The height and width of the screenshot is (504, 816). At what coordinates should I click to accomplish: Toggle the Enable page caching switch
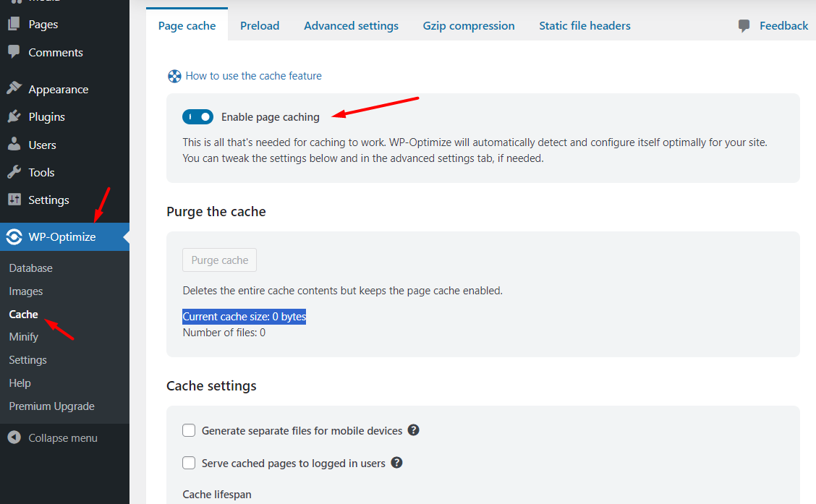tap(198, 117)
